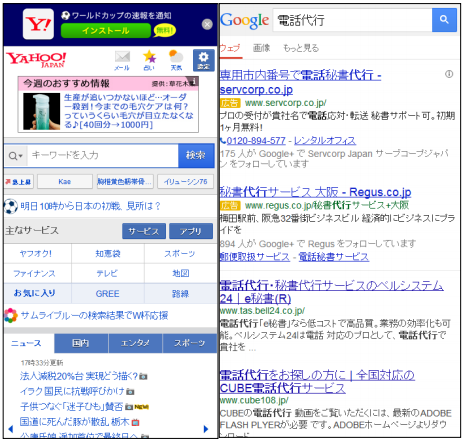Open the 地図 service
The image size is (464, 441).
coord(181,274)
